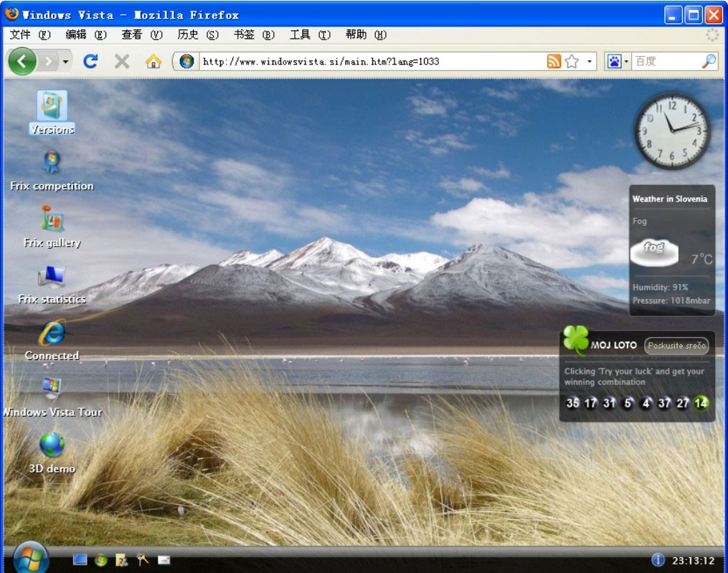Click the green Windows logo taskbar icon

(100, 561)
